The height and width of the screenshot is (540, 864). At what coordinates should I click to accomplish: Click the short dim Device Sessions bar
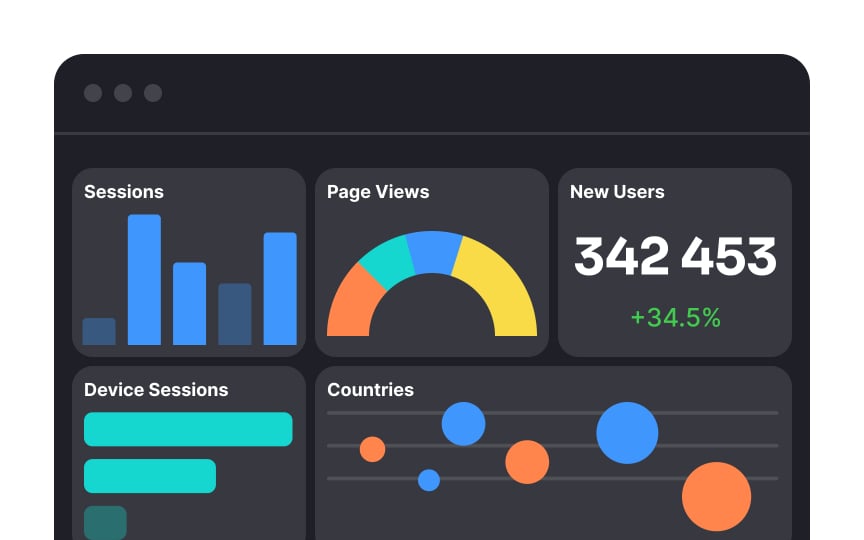click(105, 522)
